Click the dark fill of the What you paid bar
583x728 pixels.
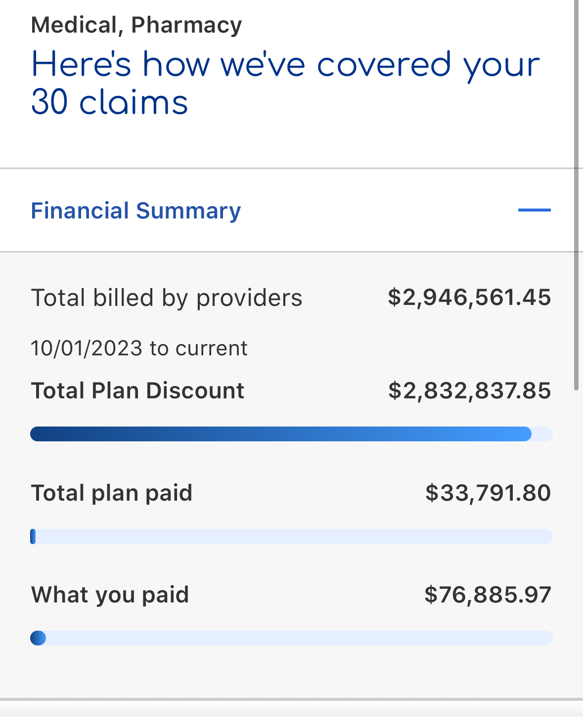click(x=38, y=638)
